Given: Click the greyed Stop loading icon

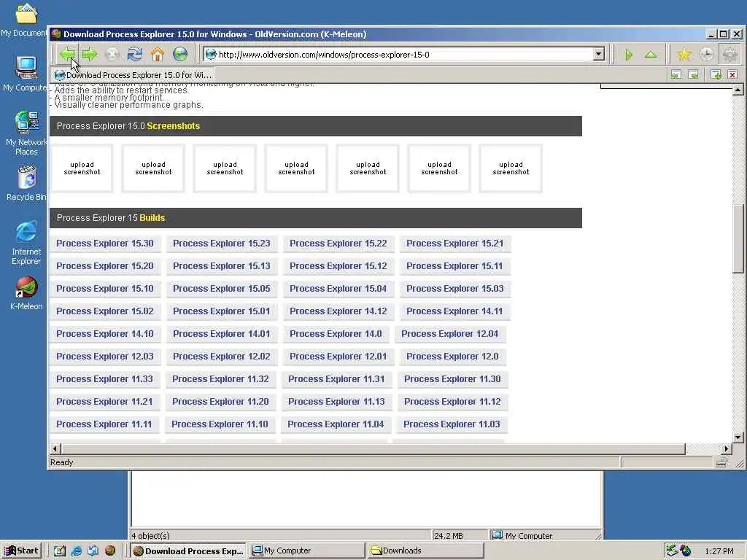Looking at the screenshot, I should tap(112, 54).
